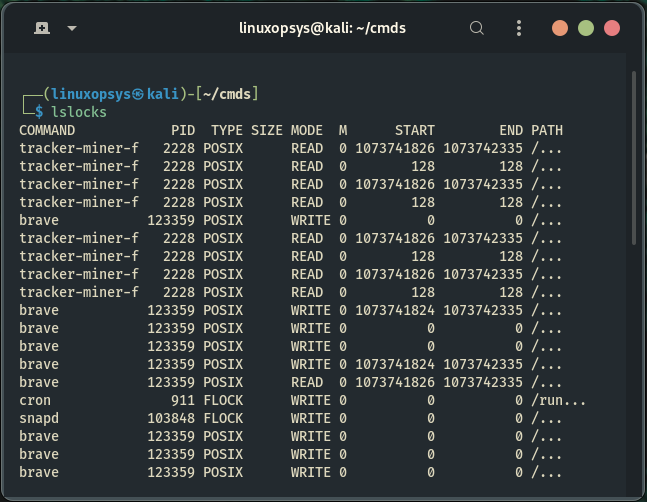Click FLOCK type in the cron row
Viewport: 647px width, 502px height.
click(223, 400)
